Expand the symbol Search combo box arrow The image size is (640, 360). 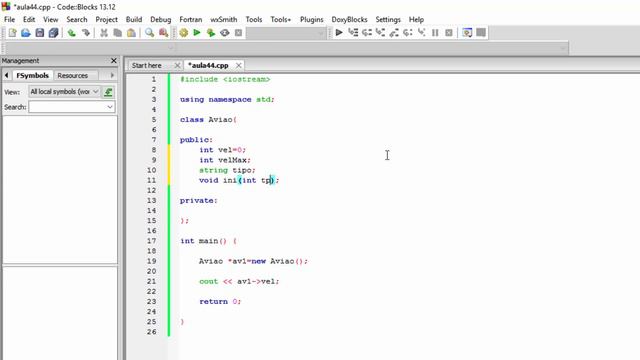pos(110,107)
